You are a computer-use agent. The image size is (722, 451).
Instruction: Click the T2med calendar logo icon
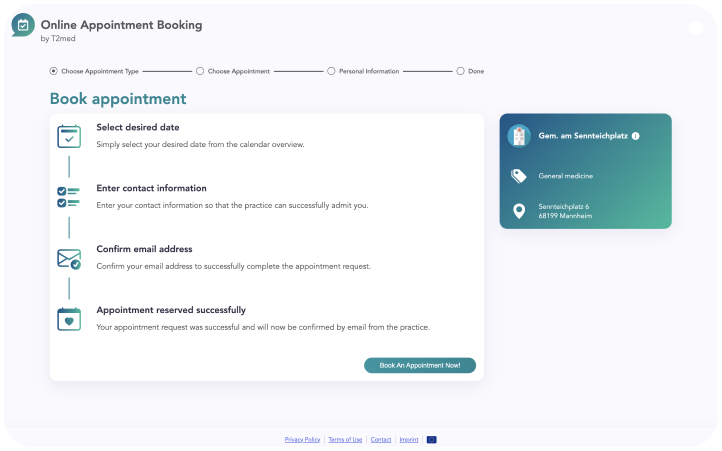pos(23,25)
